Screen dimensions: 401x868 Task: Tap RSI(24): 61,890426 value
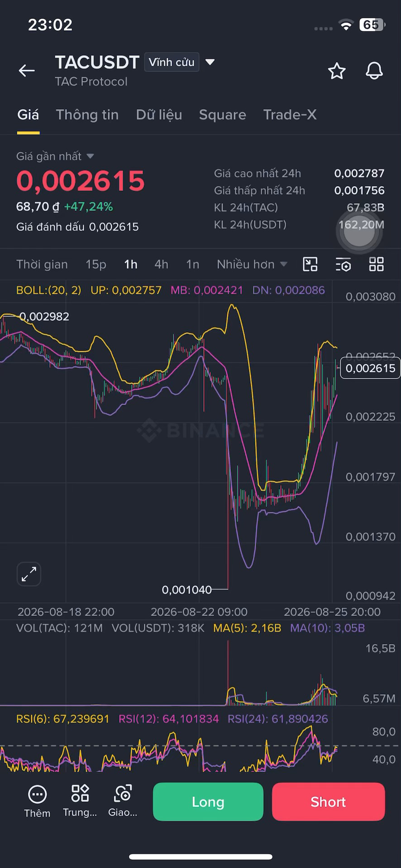pos(278,719)
